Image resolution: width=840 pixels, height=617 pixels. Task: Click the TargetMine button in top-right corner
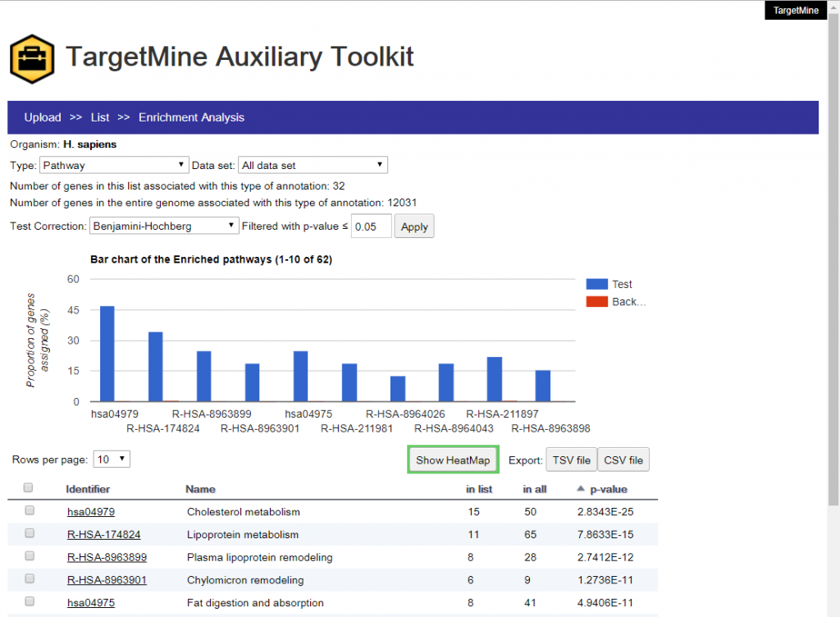click(x=795, y=11)
